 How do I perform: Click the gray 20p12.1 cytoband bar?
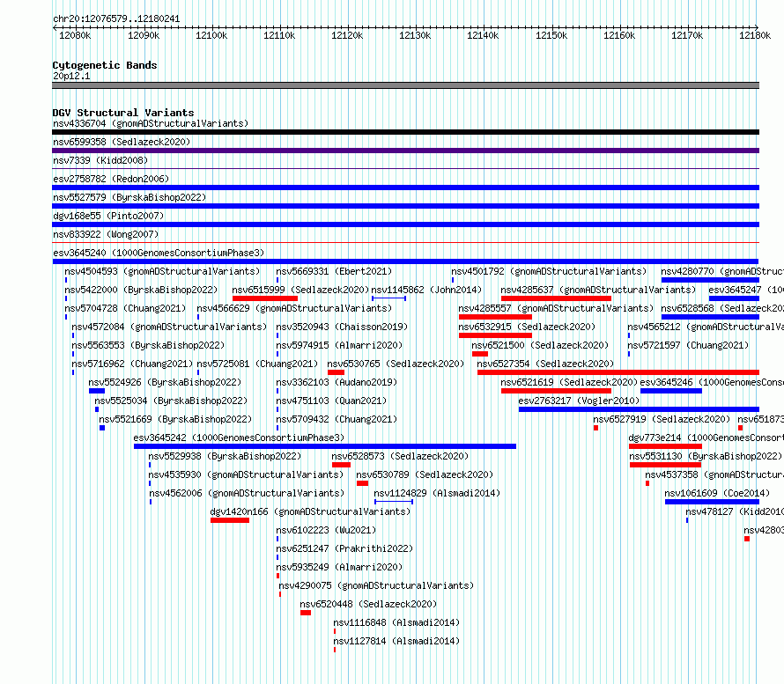click(x=405, y=85)
